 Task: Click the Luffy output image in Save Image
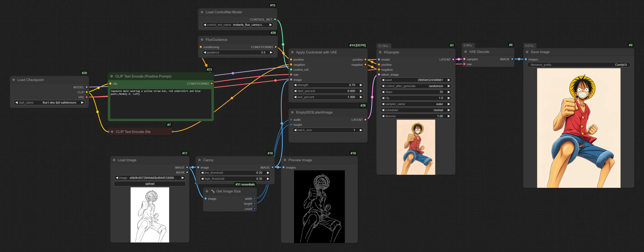(578, 128)
